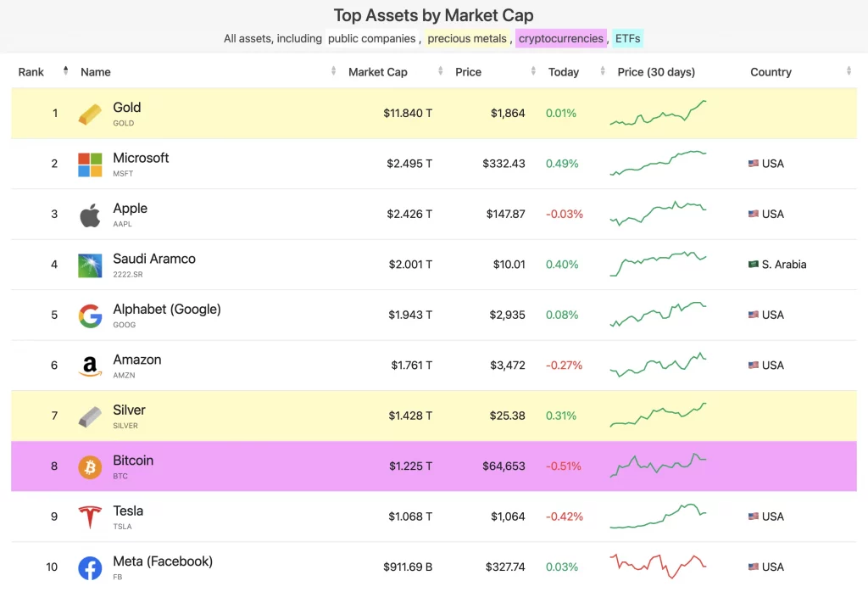Open Tesla's 30-day price chart

pos(658,514)
